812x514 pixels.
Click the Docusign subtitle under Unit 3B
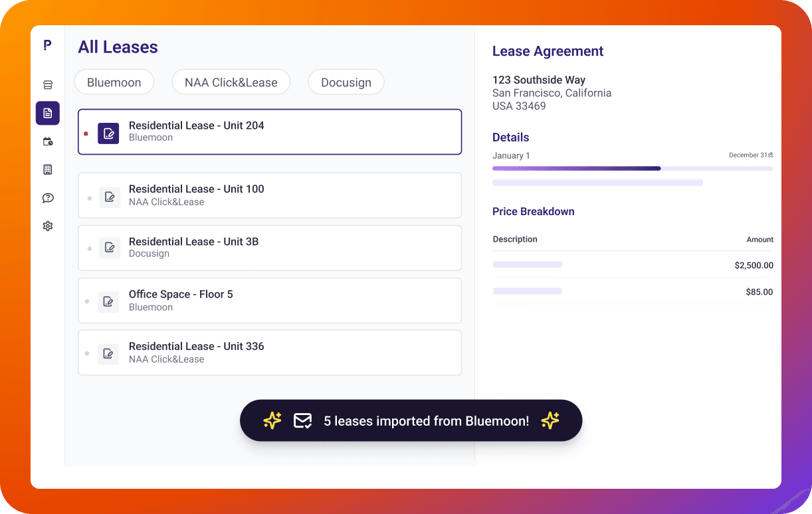[x=149, y=254]
